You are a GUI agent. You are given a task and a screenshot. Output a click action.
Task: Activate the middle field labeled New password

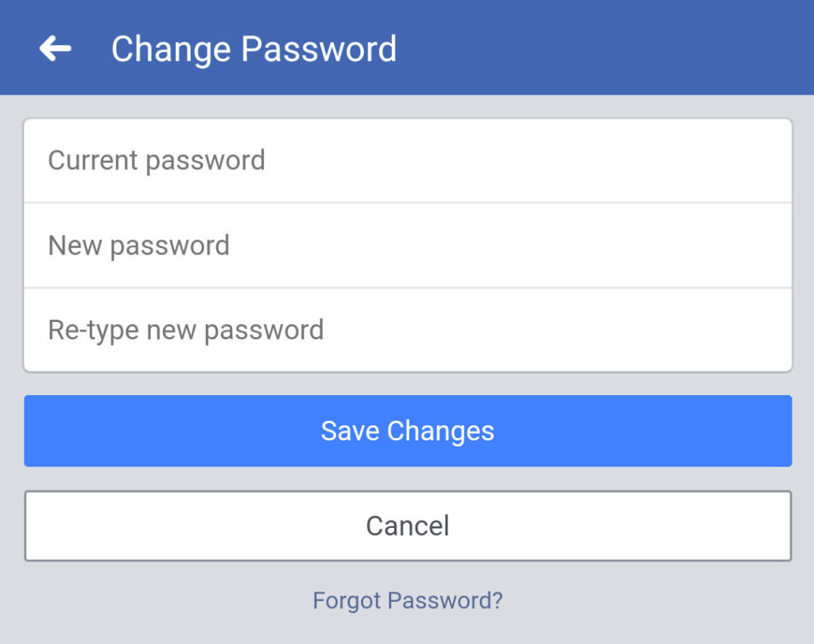tap(408, 245)
